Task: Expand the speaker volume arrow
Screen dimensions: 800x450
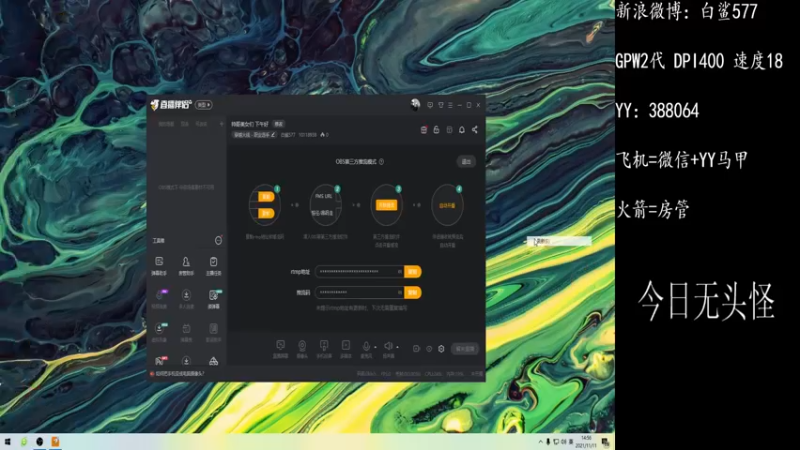Action: click(397, 347)
